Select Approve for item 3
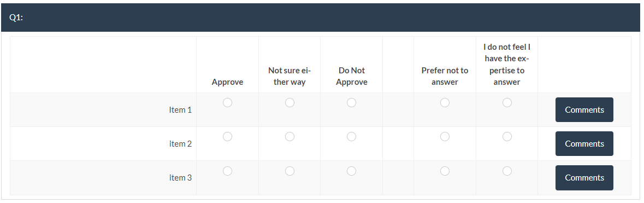 point(228,171)
